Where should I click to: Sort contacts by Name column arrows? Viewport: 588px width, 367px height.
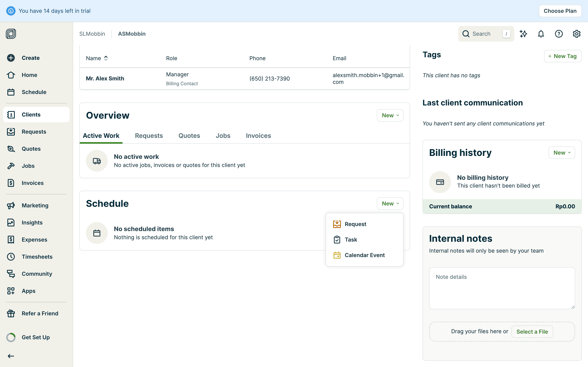tap(106, 58)
